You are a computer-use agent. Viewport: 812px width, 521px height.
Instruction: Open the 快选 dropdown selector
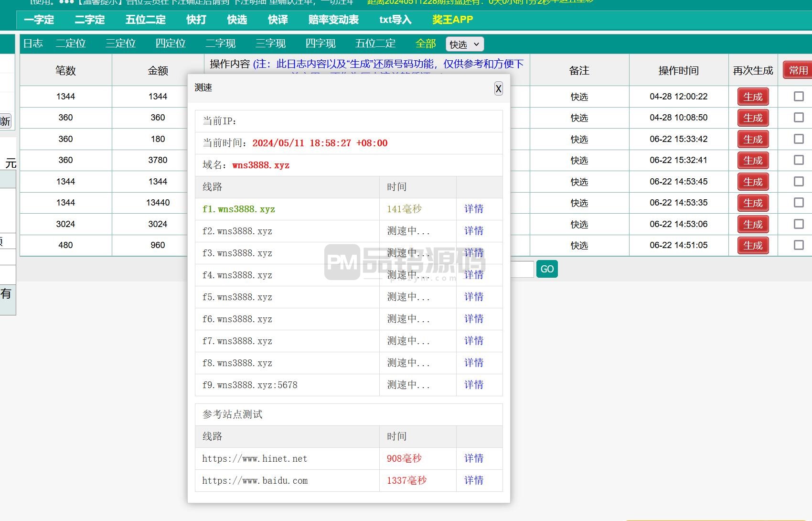(464, 44)
